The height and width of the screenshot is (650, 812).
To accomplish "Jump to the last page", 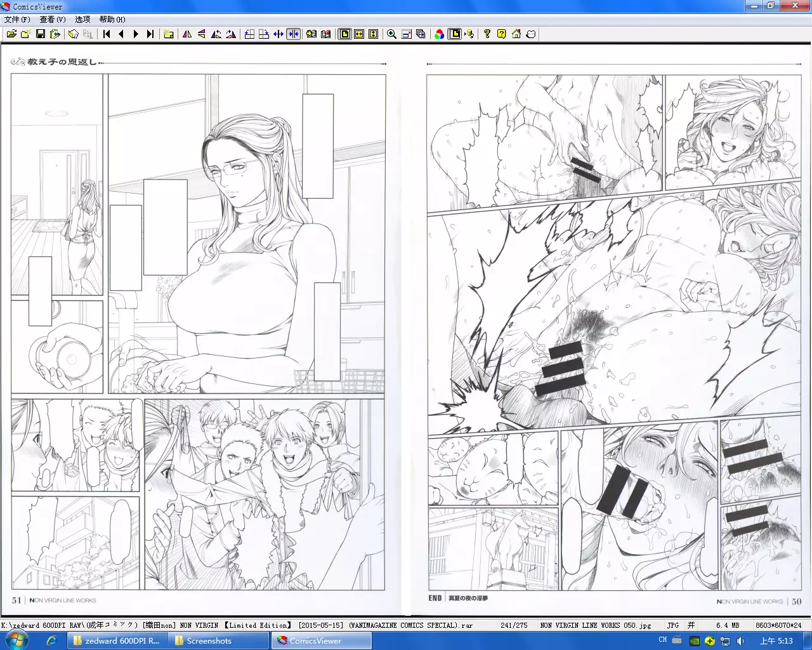I will pyautogui.click(x=150, y=34).
